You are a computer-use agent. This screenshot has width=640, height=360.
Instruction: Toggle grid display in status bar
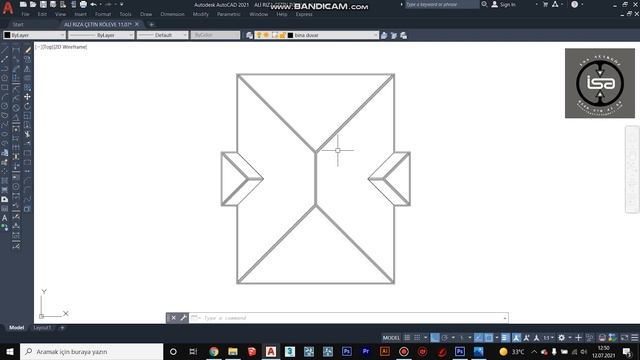(407, 338)
